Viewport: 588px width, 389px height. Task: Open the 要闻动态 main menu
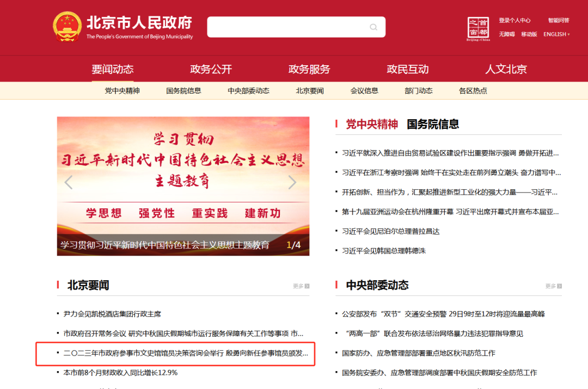tap(113, 69)
